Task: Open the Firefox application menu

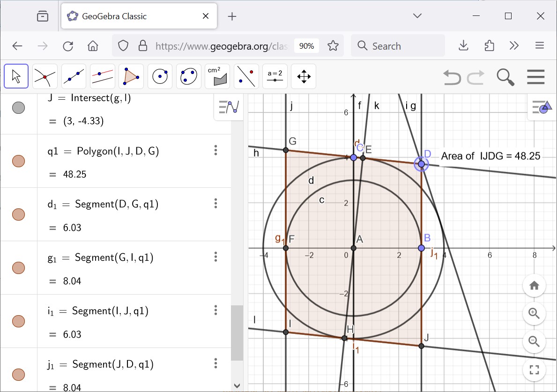Action: (x=540, y=46)
